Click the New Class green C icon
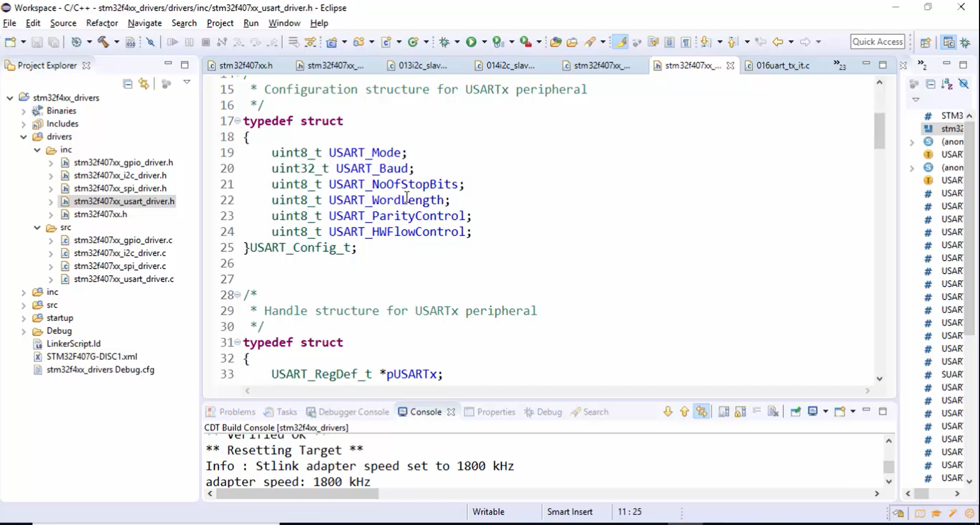980x525 pixels. (413, 42)
